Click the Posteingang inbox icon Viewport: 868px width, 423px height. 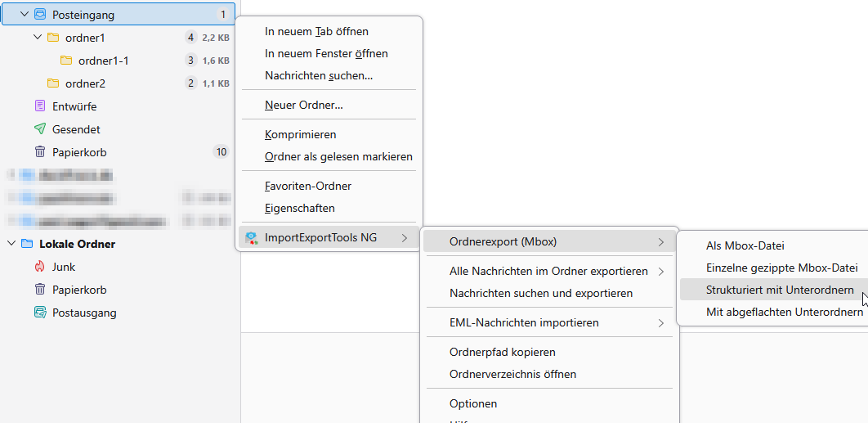pos(40,15)
